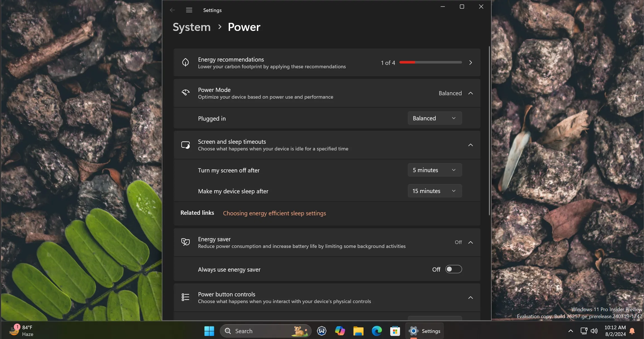Collapse the Screen and sleep timeouts section
Screen dimensions: 644x339
pyautogui.click(x=470, y=145)
